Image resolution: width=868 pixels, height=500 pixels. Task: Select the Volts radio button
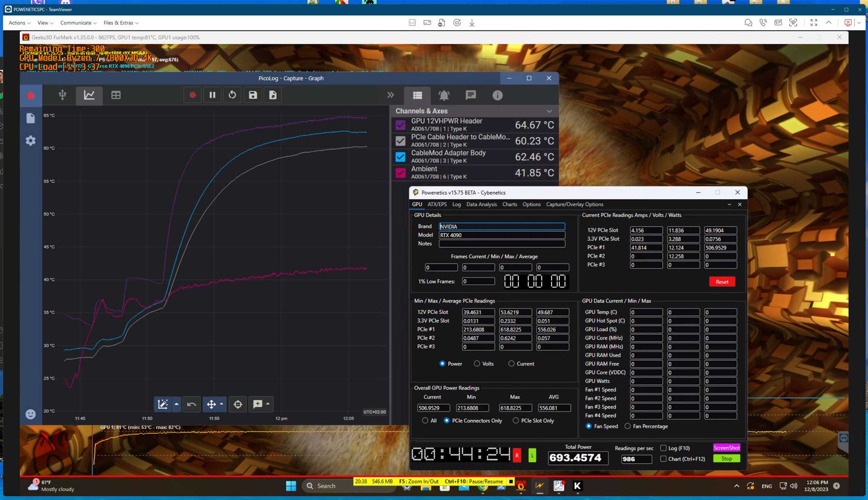(477, 363)
